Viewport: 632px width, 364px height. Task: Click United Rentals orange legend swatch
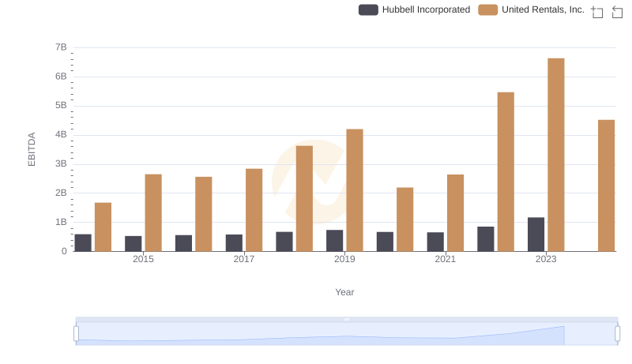click(487, 9)
